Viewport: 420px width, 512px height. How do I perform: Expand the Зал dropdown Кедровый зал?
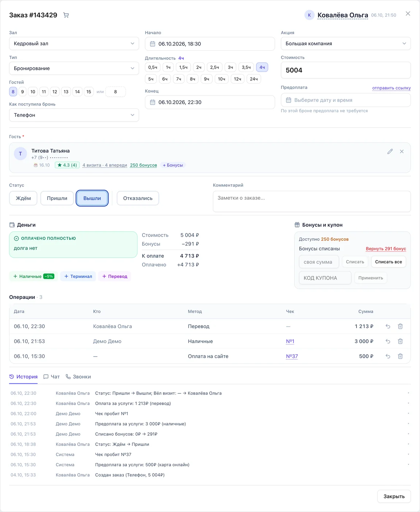74,43
